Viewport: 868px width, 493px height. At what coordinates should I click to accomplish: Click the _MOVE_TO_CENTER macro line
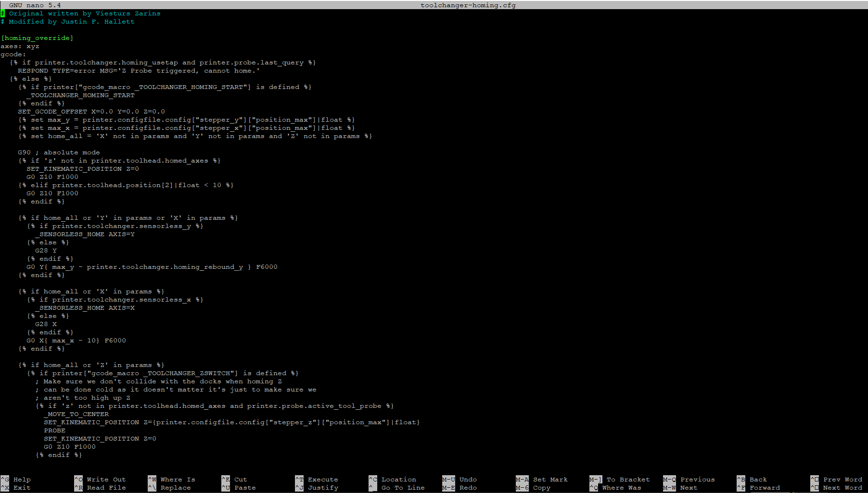click(78, 414)
